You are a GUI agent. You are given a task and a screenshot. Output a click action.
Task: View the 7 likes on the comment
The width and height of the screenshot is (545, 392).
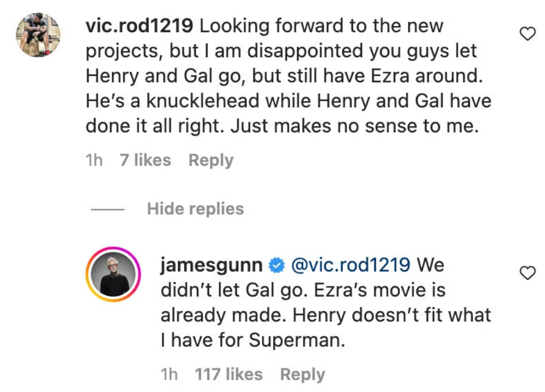[145, 160]
